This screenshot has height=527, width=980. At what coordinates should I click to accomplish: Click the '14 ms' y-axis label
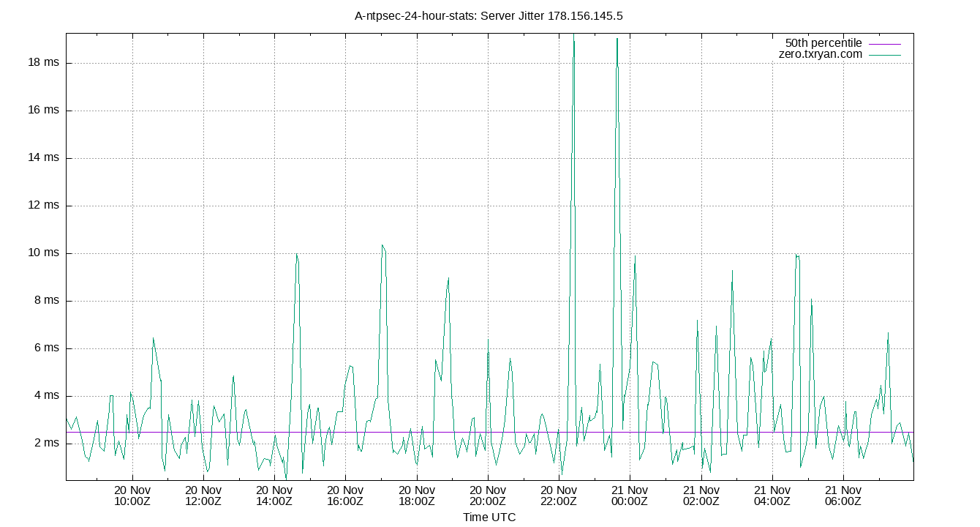click(x=43, y=158)
